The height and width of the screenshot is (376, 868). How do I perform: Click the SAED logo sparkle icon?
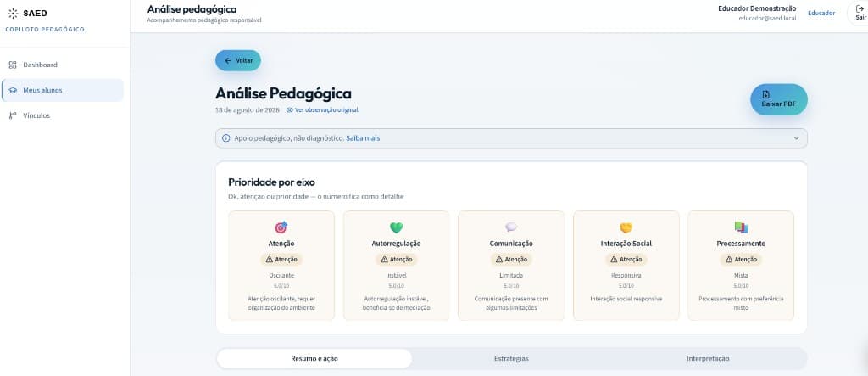13,14
